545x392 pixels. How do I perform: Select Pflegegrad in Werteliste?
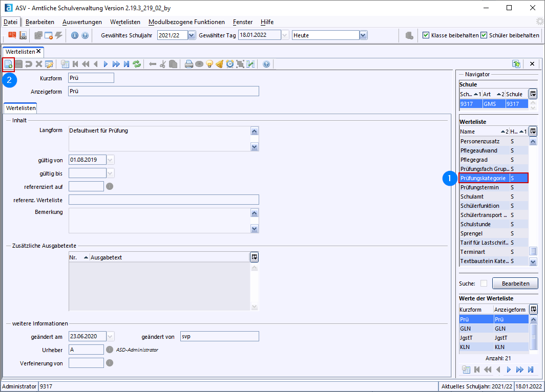pyautogui.click(x=494, y=160)
